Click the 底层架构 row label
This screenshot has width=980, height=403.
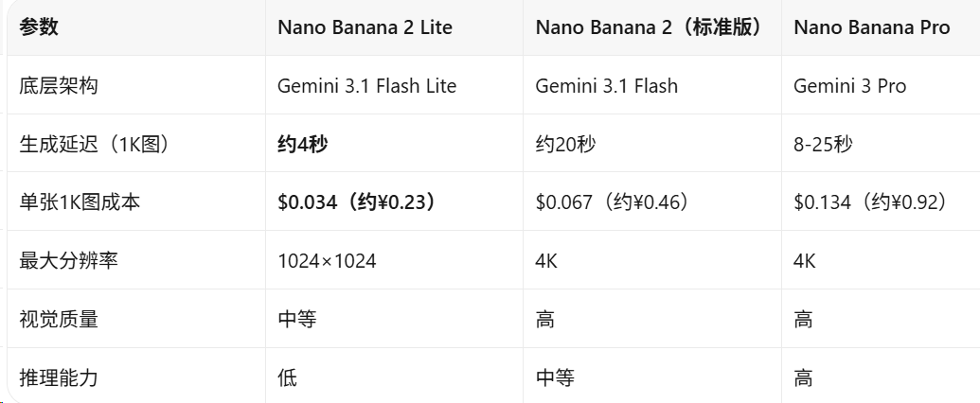[58, 85]
